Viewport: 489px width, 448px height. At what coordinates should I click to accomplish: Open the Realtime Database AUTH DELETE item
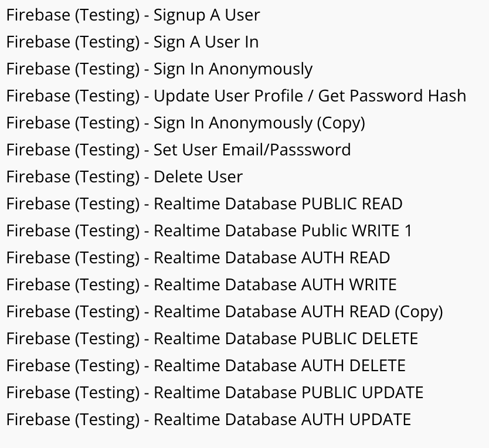206,366
